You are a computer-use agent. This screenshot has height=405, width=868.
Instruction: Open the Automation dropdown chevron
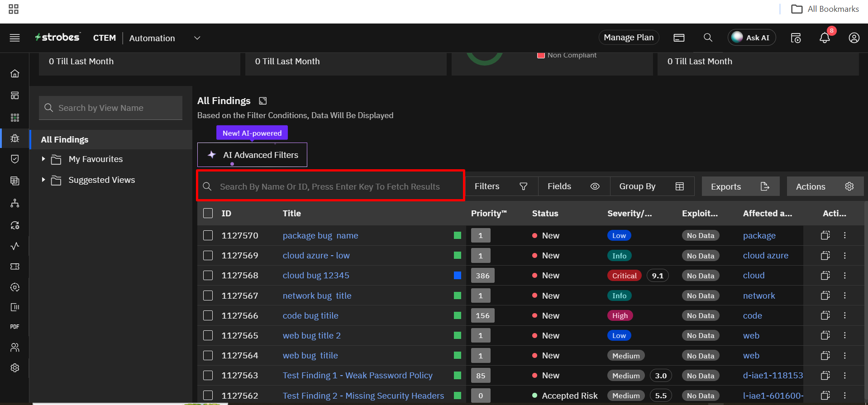pyautogui.click(x=197, y=38)
